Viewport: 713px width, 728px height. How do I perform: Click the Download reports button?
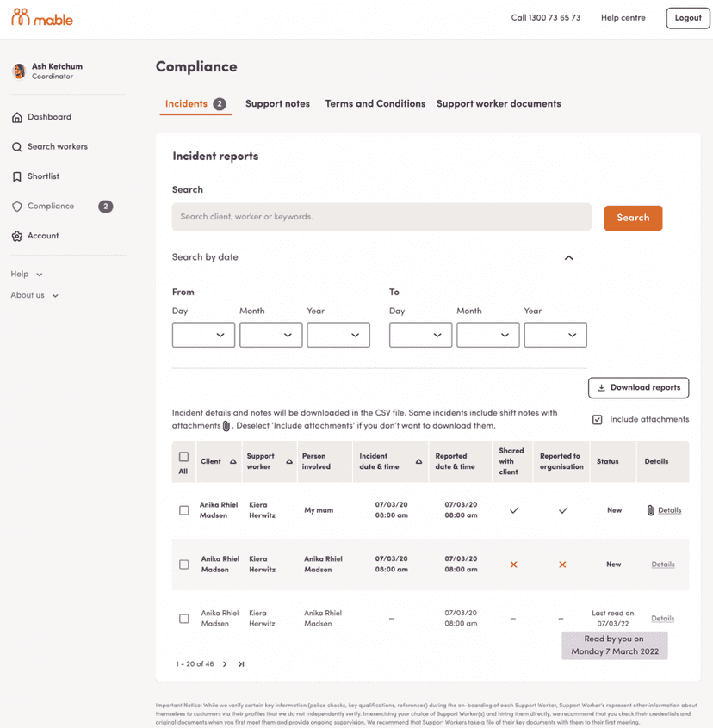coord(639,388)
